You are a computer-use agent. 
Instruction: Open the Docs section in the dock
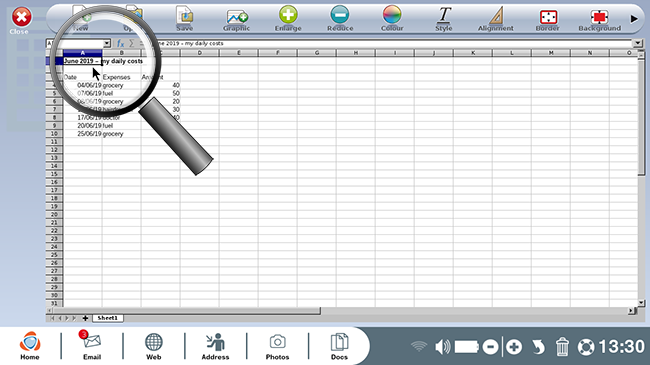[x=339, y=346]
